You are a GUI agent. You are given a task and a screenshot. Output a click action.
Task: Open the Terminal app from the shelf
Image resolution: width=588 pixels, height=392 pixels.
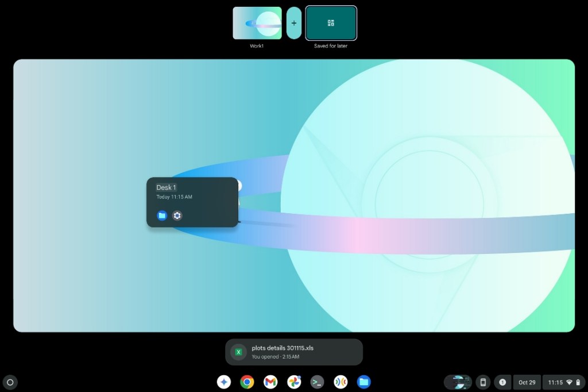[317, 382]
